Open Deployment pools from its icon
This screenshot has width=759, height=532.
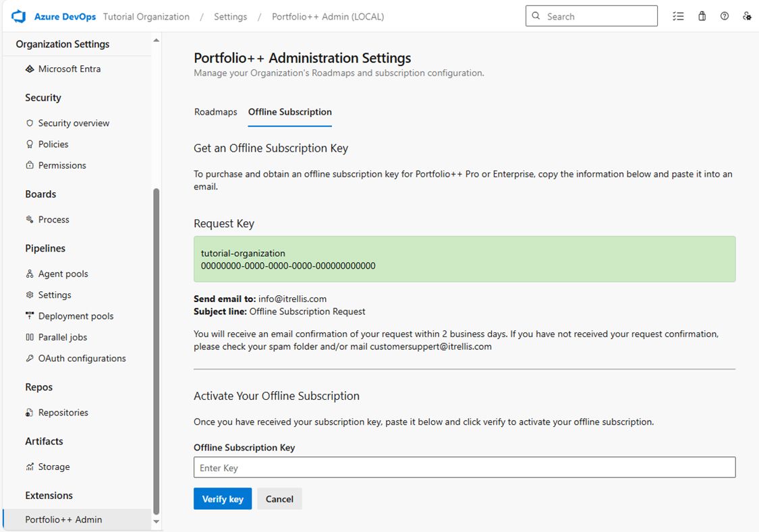pos(30,316)
